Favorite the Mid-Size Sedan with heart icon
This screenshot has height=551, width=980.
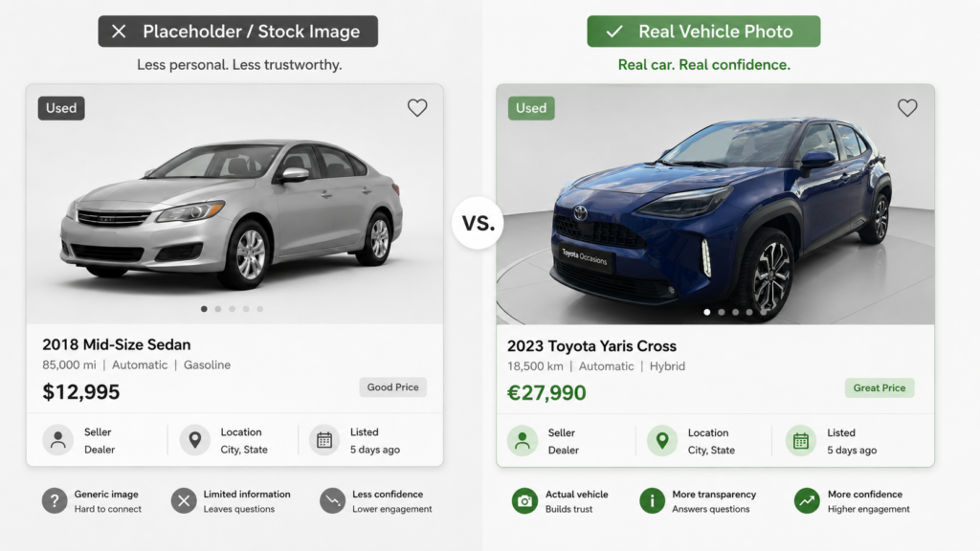[417, 108]
